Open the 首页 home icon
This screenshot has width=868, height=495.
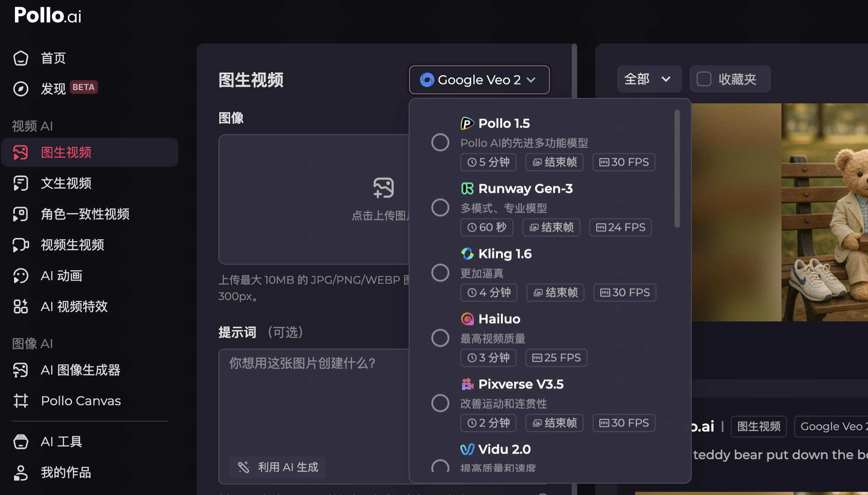point(21,58)
